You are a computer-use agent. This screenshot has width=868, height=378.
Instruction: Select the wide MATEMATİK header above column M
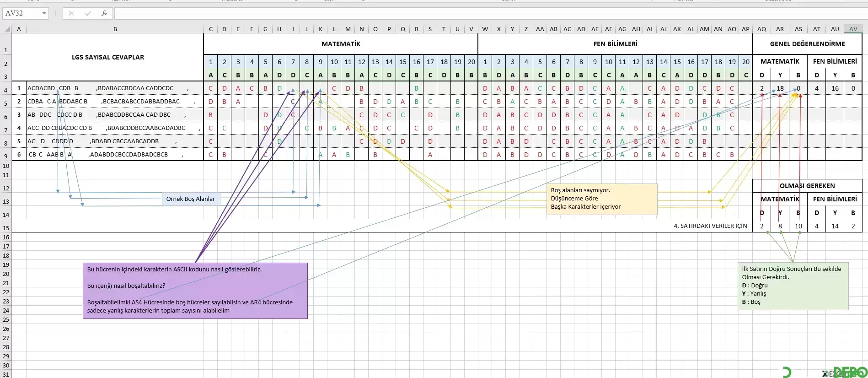341,44
